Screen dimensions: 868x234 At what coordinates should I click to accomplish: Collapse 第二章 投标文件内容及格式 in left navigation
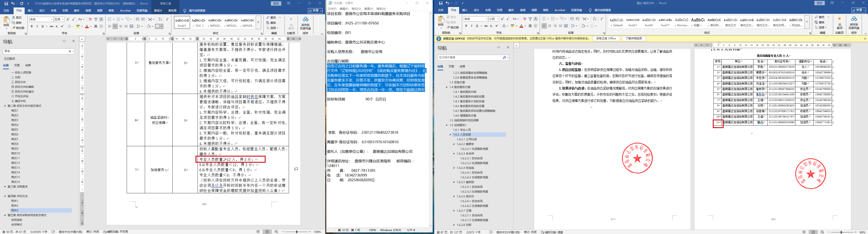click(5, 106)
